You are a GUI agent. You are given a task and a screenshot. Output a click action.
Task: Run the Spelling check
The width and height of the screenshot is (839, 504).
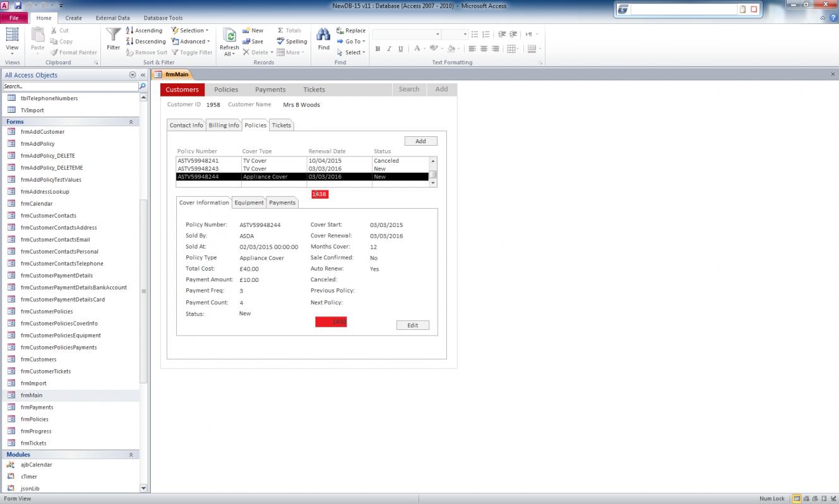292,42
